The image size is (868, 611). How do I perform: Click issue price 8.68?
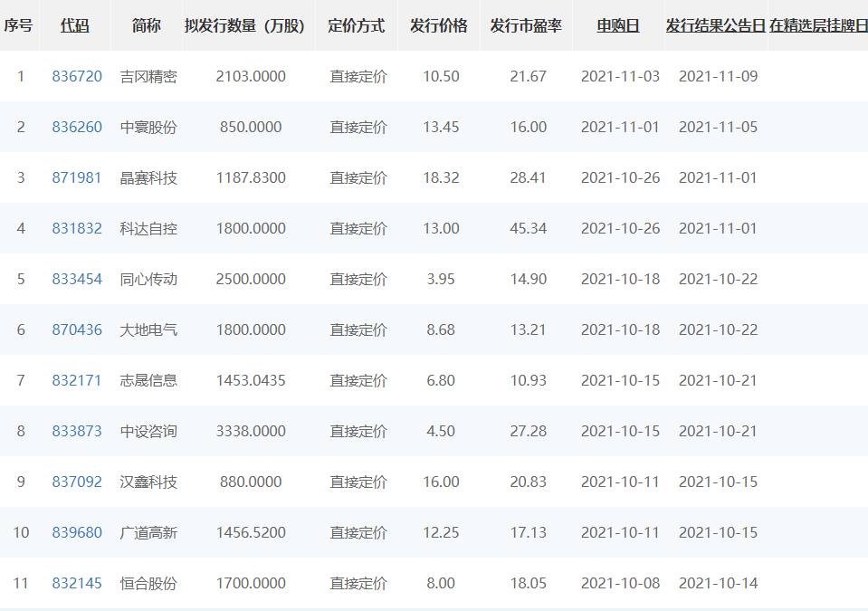(441, 329)
